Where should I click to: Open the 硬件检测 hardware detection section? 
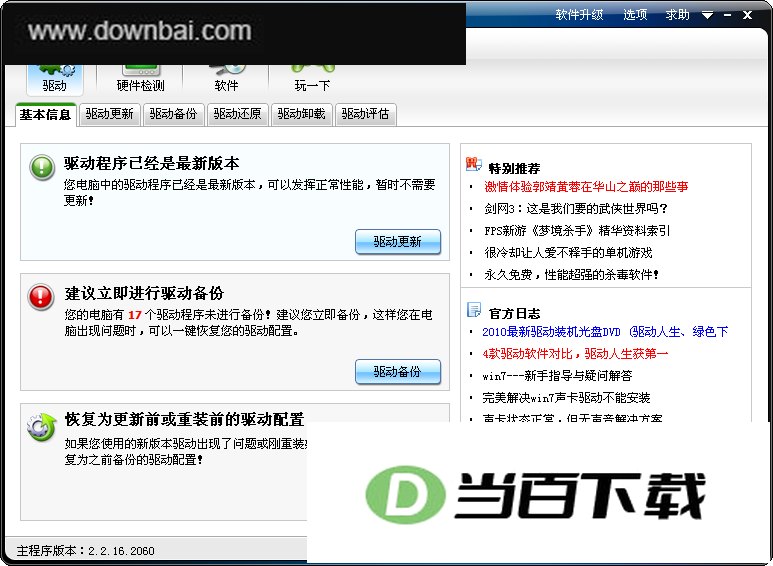click(x=140, y=79)
